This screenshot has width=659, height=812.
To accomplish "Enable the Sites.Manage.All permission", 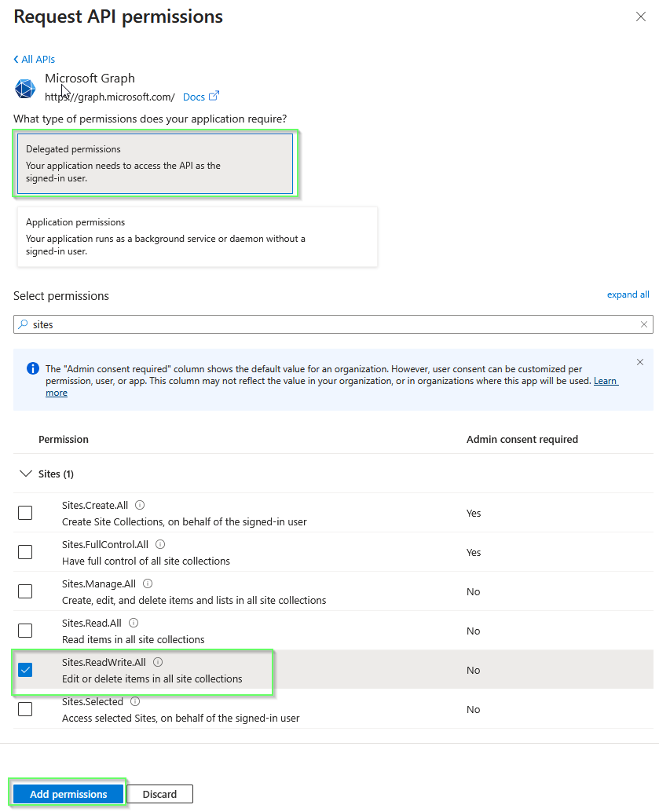I will [x=24, y=591].
